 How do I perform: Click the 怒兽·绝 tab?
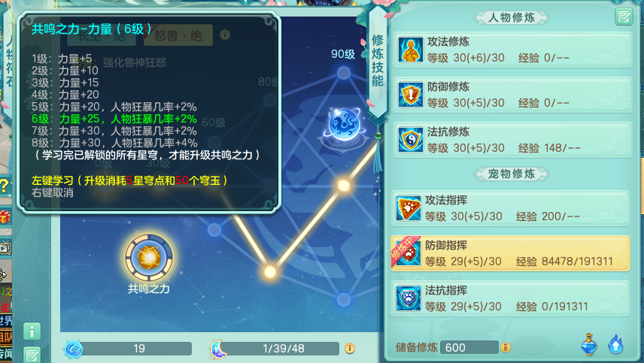tap(178, 35)
